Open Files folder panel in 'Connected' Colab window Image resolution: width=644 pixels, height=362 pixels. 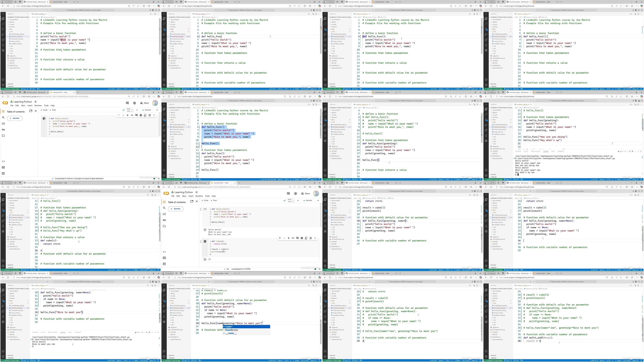3,136
